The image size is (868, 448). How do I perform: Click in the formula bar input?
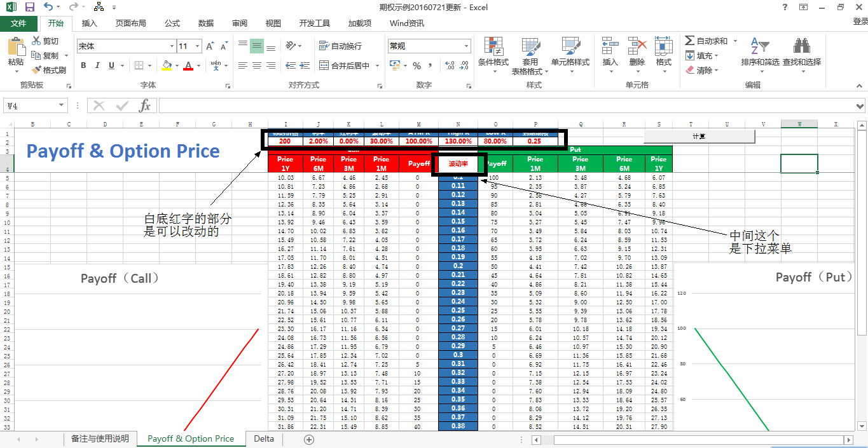coord(506,105)
